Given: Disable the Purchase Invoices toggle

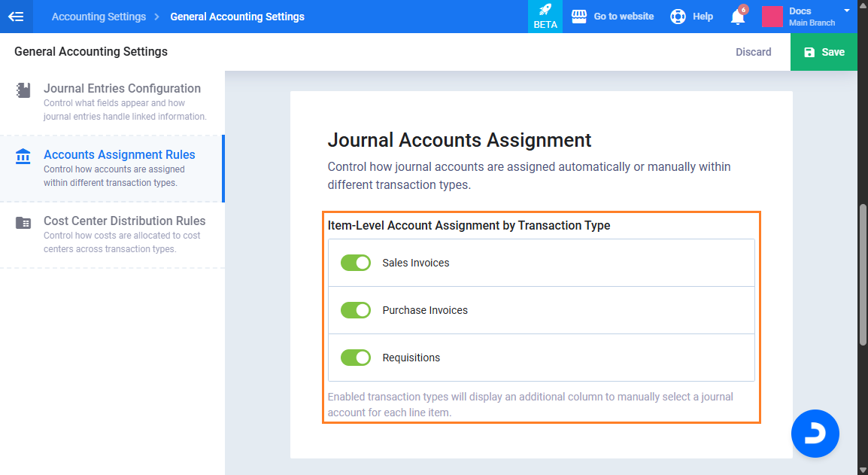Looking at the screenshot, I should point(356,310).
